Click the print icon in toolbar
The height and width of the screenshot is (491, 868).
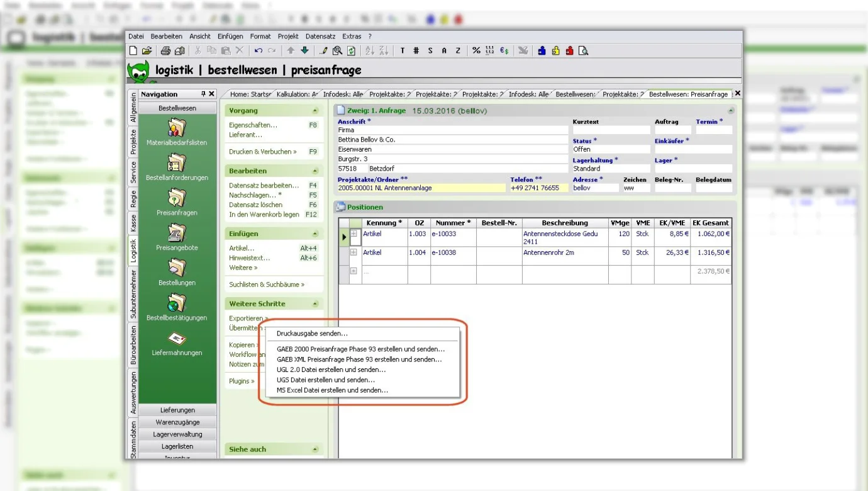(x=165, y=51)
